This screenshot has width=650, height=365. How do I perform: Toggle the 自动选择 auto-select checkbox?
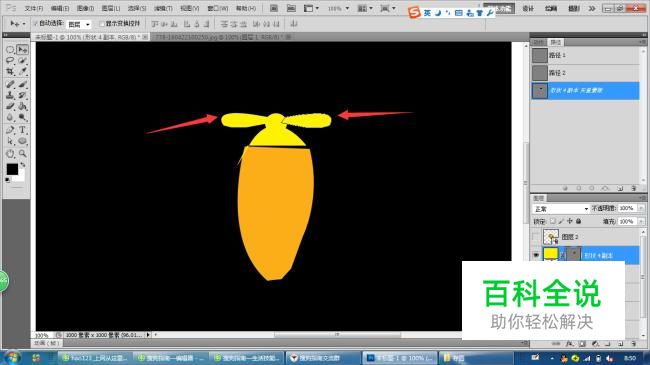tap(35, 24)
